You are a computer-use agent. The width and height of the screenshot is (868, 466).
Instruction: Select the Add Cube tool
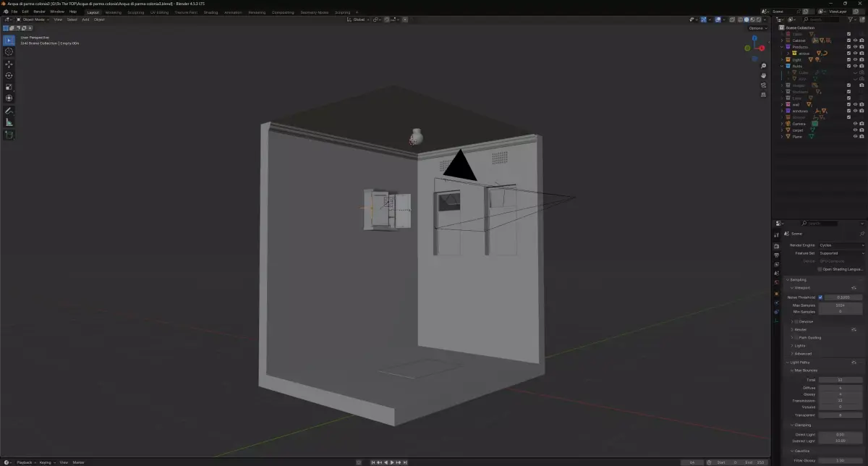pos(9,135)
